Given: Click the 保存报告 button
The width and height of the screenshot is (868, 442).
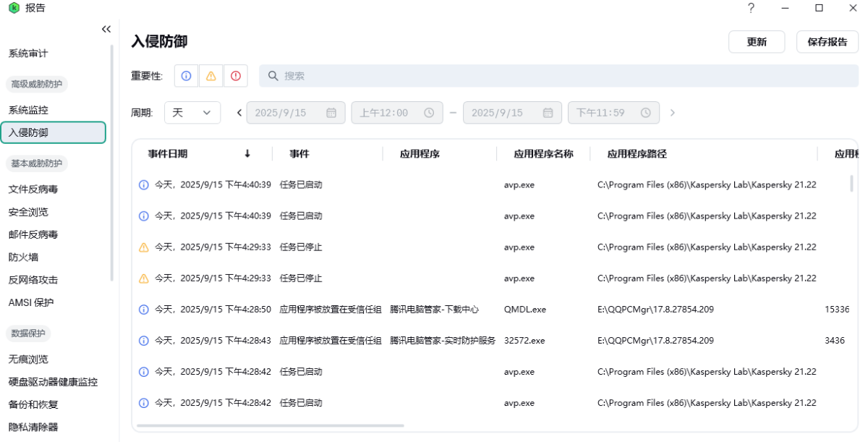Looking at the screenshot, I should pyautogui.click(x=827, y=41).
